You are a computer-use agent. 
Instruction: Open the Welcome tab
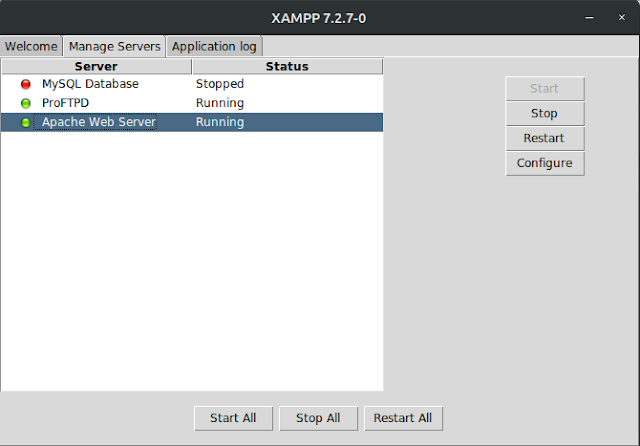coord(31,46)
